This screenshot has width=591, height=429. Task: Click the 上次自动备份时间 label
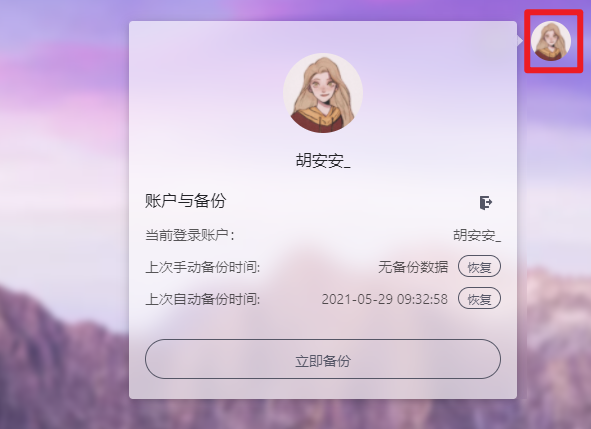[x=202, y=299]
